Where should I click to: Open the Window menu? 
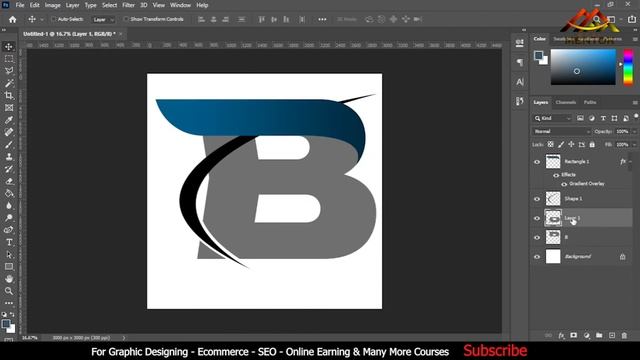pyautogui.click(x=180, y=5)
